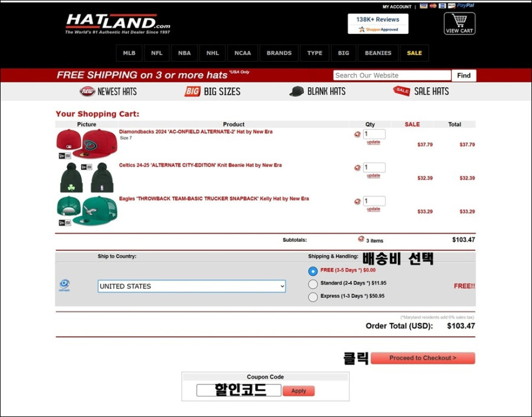The width and height of the screenshot is (532, 417).
Task: Click quantity field for Celtics beanie
Action: 374,167
